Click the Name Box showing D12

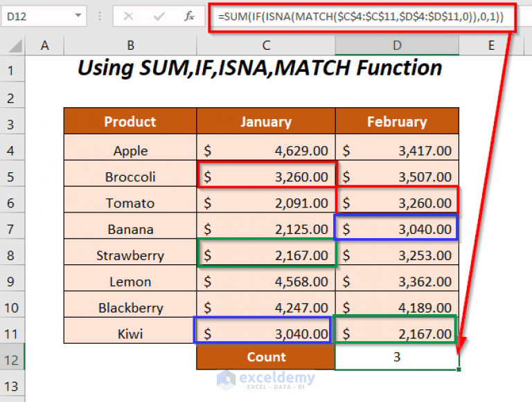[44, 16]
